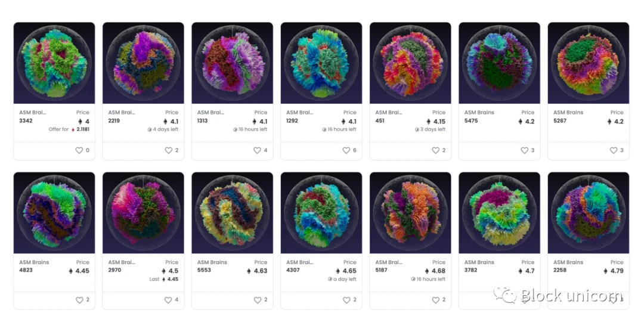Open ASM Brains collection link on card 5475
Screen dimensions: 644x322
pyautogui.click(x=479, y=113)
